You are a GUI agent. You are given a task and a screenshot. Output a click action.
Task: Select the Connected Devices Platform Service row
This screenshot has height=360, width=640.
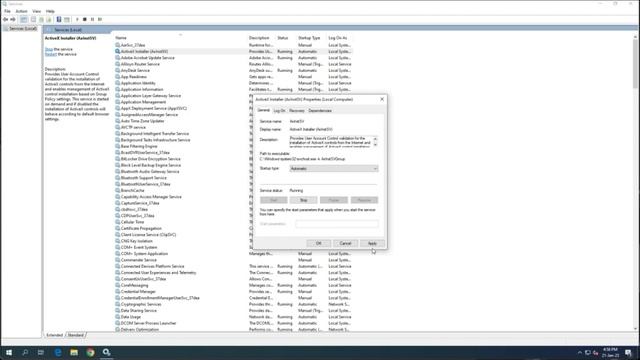233,266
